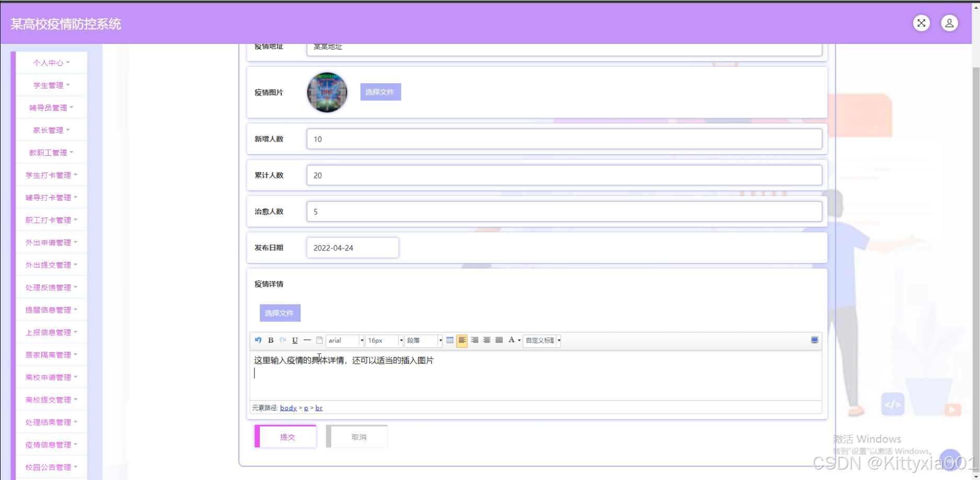Insert a horizontal line in editor
The height and width of the screenshot is (480, 980).
click(307, 340)
